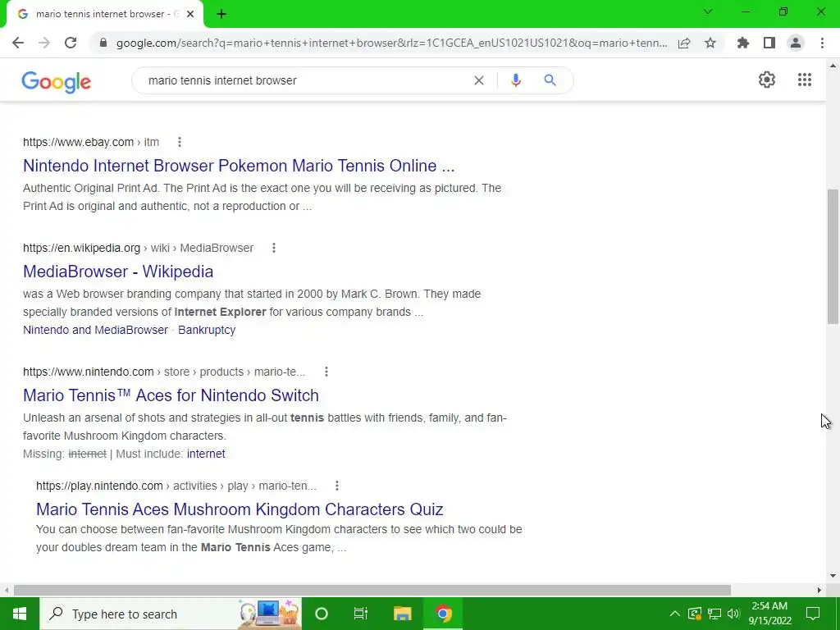
Task: Open the clock and date flyout
Action: (x=769, y=614)
